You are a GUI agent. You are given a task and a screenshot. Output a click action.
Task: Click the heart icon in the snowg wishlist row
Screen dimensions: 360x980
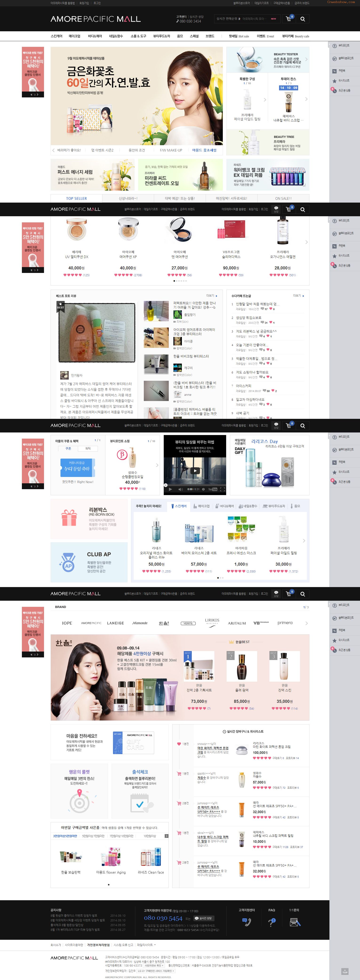click(179, 744)
